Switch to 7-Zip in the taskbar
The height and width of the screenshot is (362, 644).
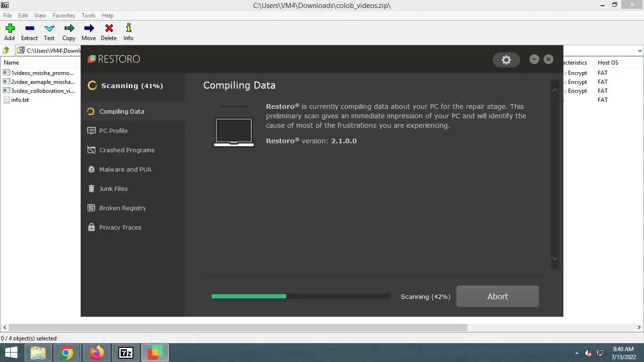126,353
